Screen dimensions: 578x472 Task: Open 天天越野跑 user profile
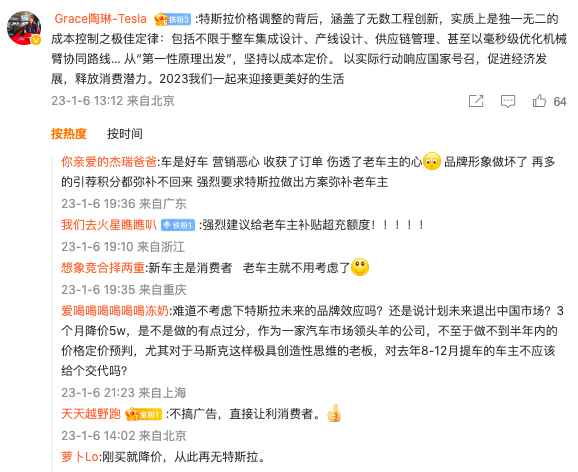(91, 414)
